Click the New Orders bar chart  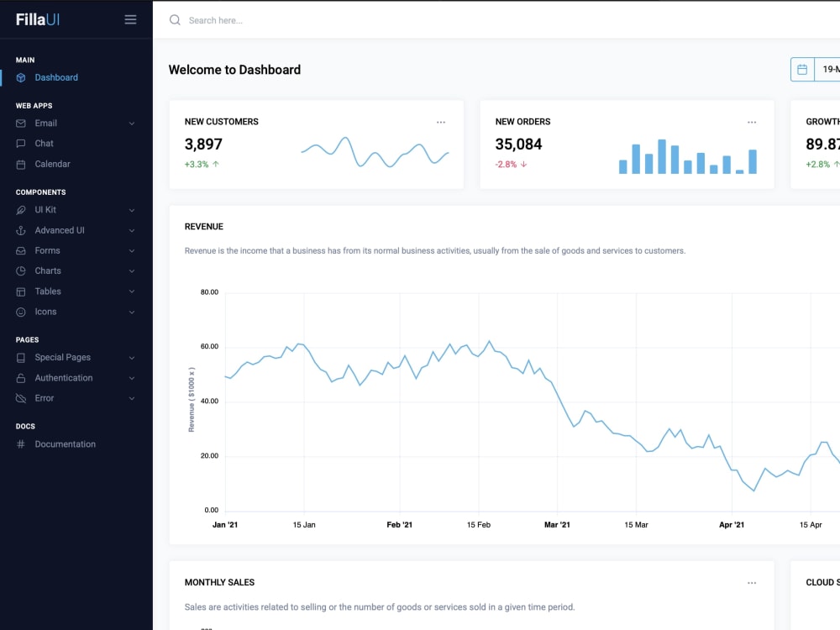tap(688, 156)
